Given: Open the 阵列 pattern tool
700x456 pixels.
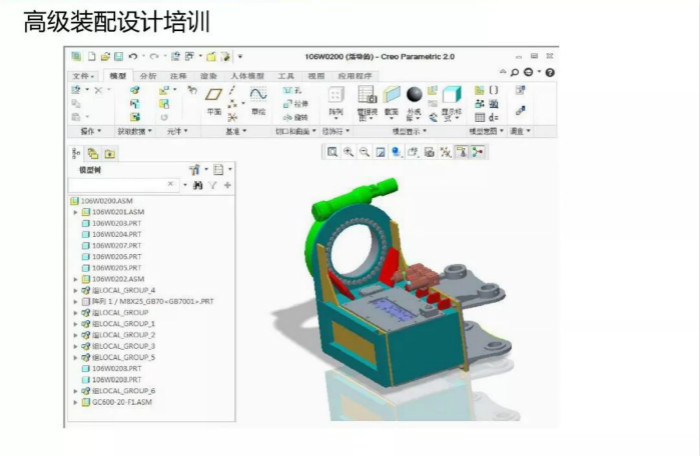Looking at the screenshot, I should pos(336,102).
